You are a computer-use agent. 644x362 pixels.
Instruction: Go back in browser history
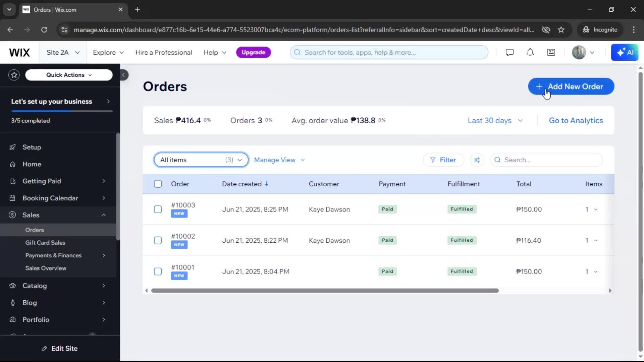[10, 30]
